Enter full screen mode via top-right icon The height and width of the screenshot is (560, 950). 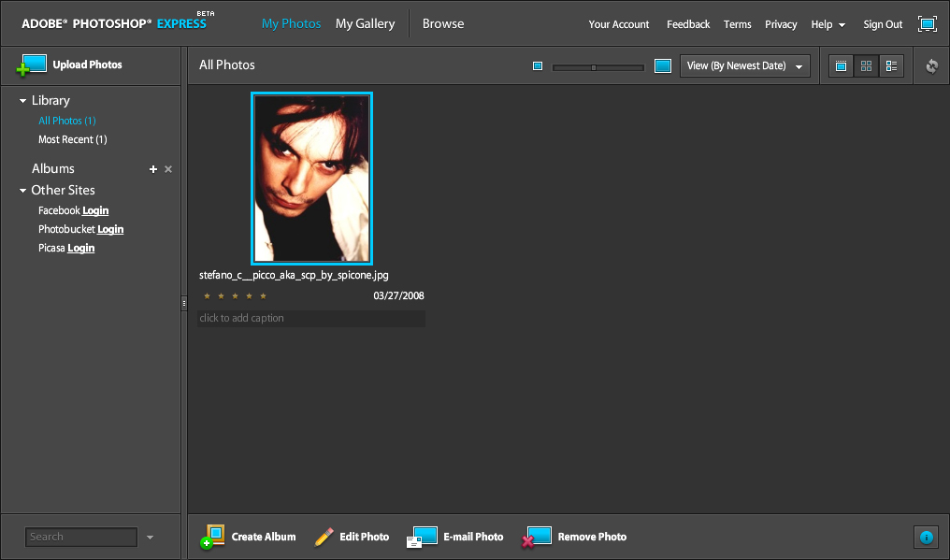click(927, 24)
